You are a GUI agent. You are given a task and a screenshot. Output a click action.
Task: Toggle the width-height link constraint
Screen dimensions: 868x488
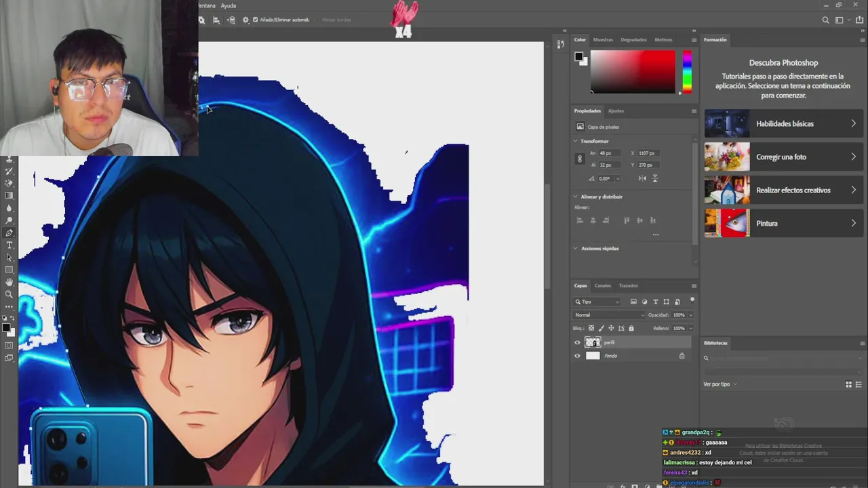pos(580,159)
